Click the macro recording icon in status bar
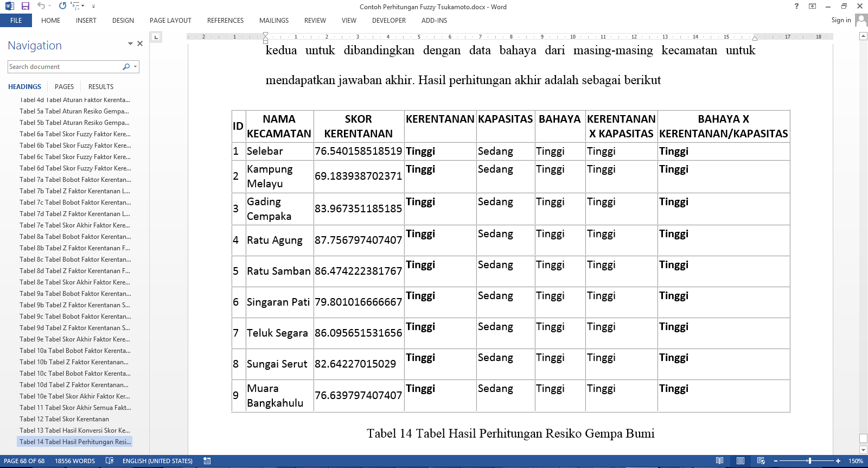 [x=207, y=461]
